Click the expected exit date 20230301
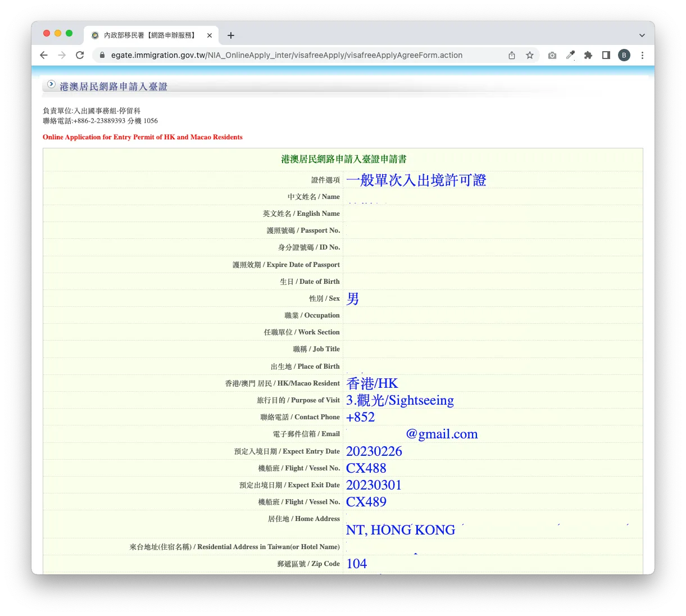Image resolution: width=686 pixels, height=616 pixels. click(374, 485)
